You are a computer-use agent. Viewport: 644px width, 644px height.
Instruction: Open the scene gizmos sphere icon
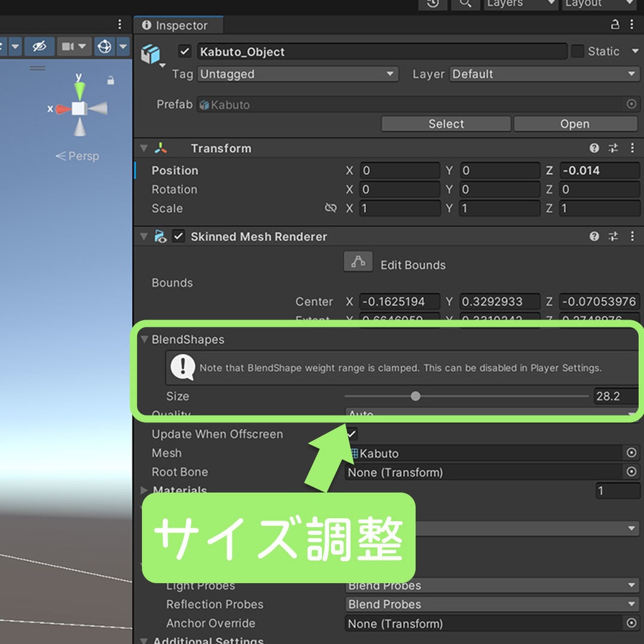point(104,46)
